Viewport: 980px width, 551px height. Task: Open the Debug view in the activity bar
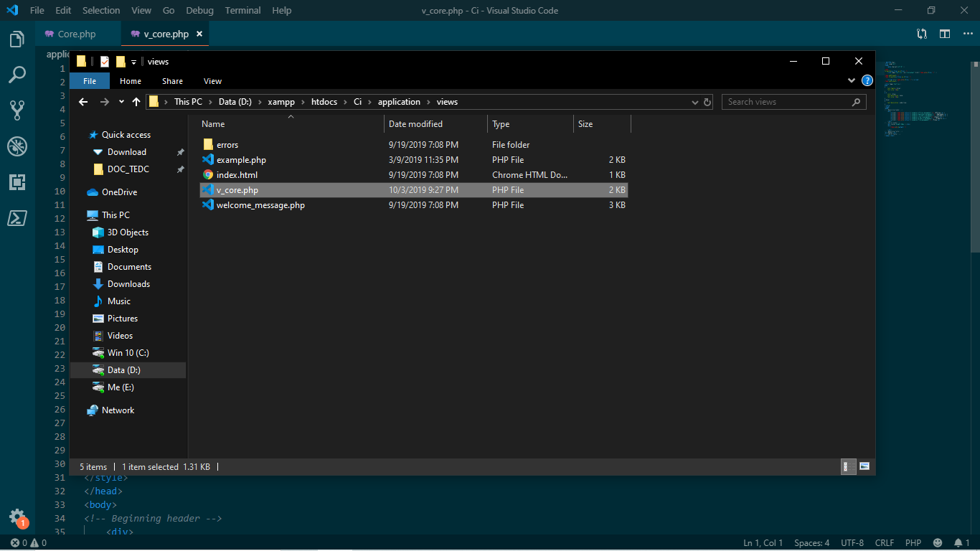click(17, 146)
